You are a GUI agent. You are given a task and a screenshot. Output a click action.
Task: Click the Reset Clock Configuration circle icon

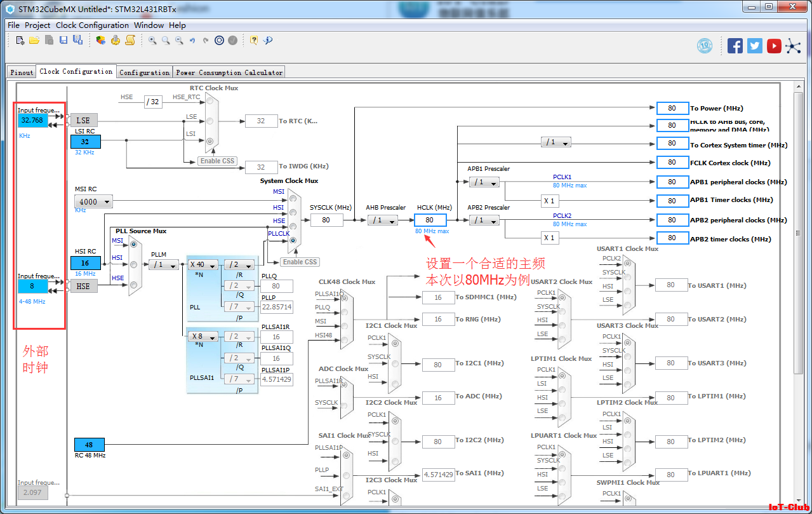pyautogui.click(x=219, y=40)
